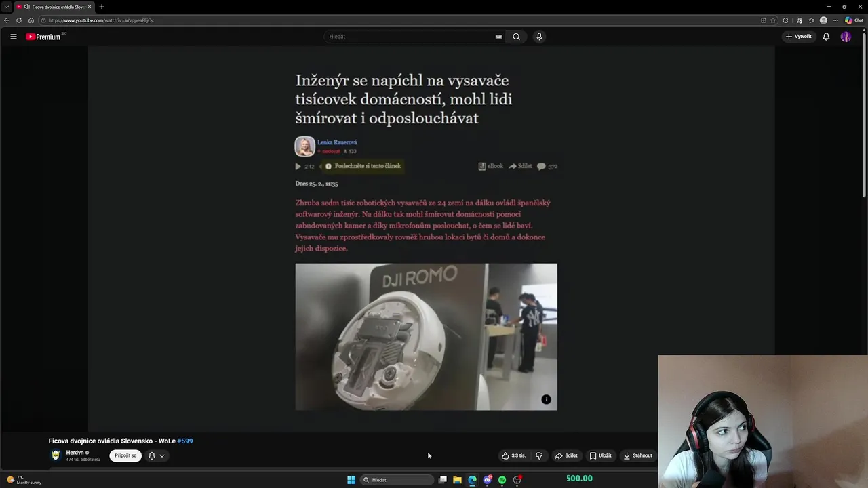This screenshot has width=868, height=488.
Task: Open the apps icon in address bar
Action: tap(763, 20)
